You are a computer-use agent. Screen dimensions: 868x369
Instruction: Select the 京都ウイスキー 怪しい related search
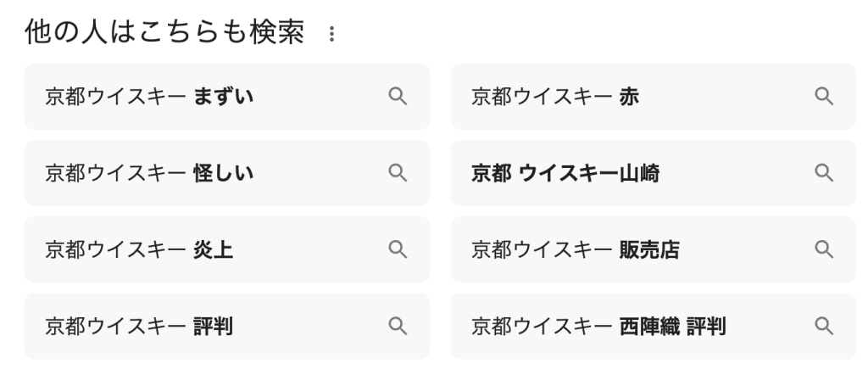point(149,173)
